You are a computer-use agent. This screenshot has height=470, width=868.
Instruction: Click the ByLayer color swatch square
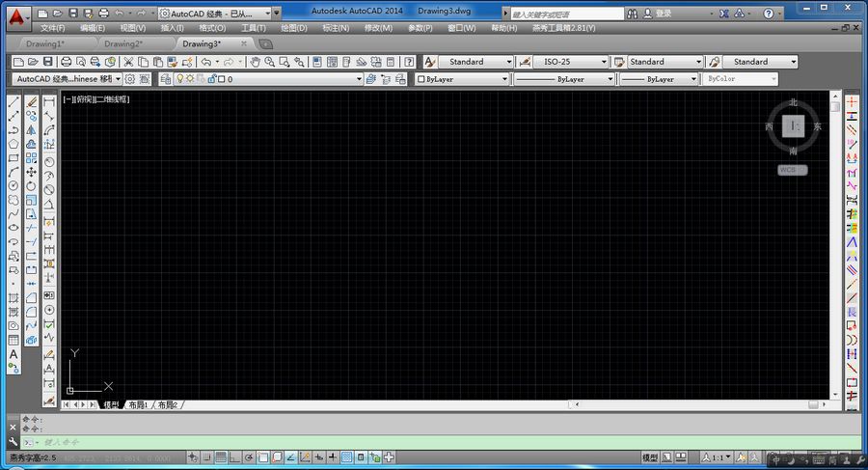[420, 79]
